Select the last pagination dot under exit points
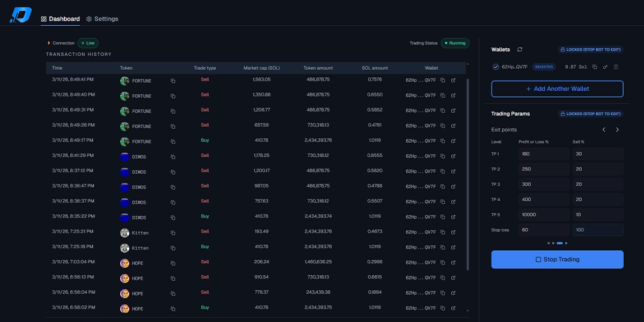This screenshot has width=644, height=322. coord(567,243)
